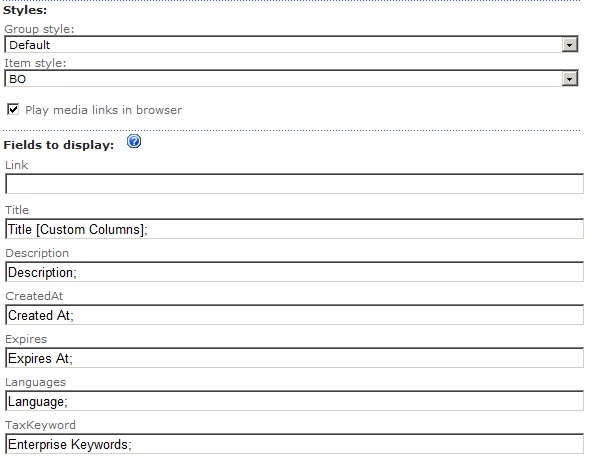
Task: Open the Item style dropdown arrow
Action: point(570,79)
